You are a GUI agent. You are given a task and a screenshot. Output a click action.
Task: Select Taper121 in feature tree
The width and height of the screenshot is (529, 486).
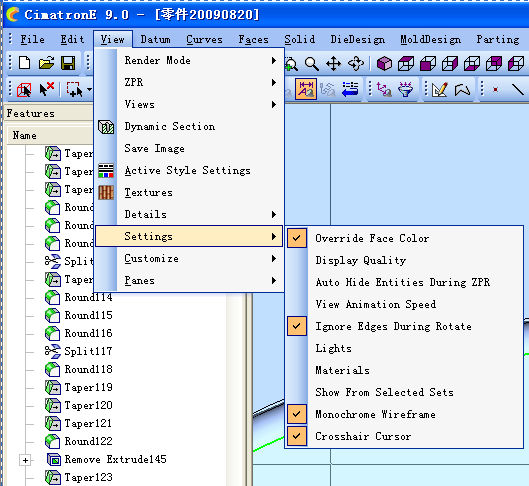pyautogui.click(x=88, y=423)
